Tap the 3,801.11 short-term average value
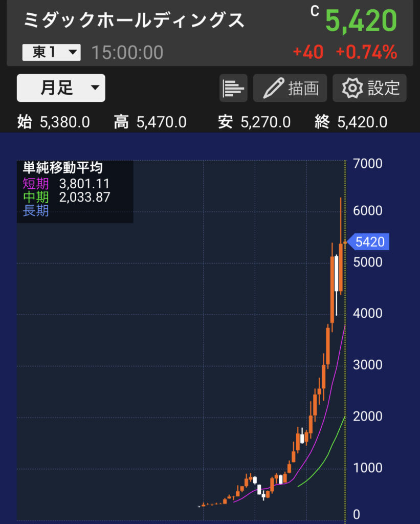The image size is (420, 524). (x=84, y=184)
